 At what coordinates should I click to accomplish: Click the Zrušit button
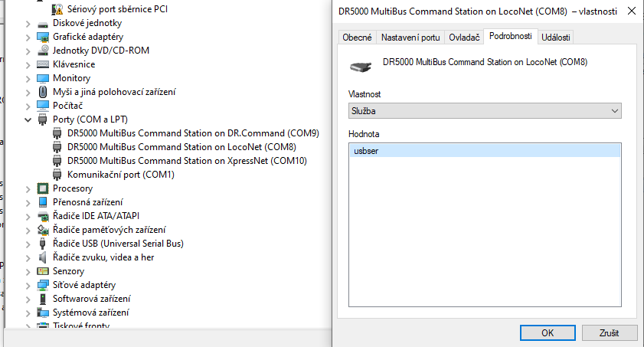point(609,333)
